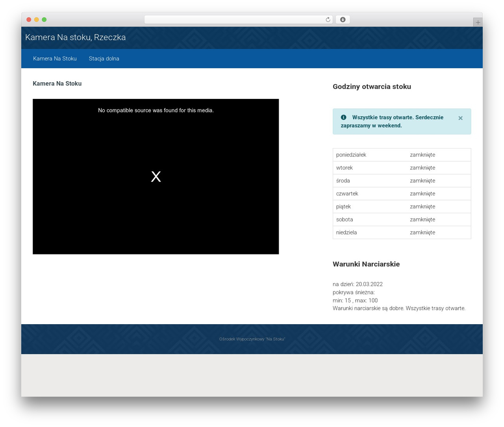Select the 'wtorek' table cell

370,168
